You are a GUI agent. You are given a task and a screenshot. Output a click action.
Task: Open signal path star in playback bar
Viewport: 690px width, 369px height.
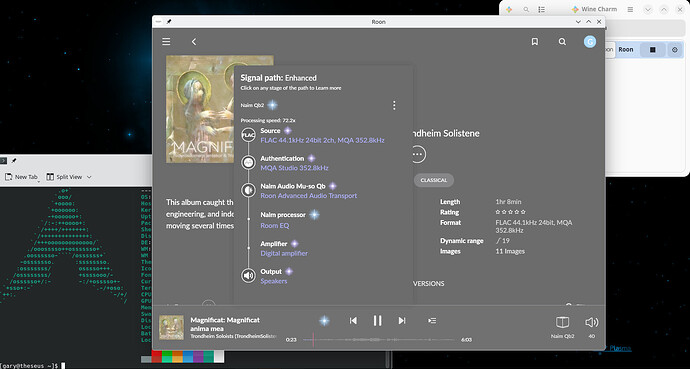[x=324, y=321]
